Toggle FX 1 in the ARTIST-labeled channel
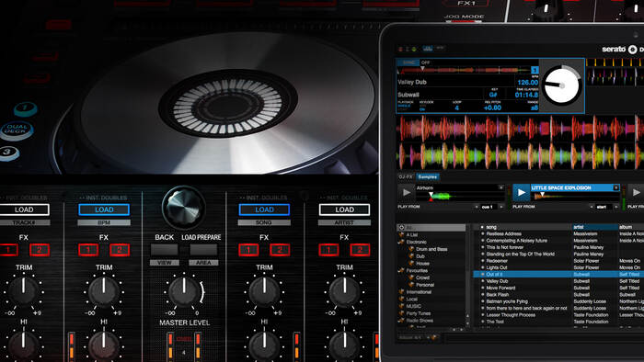This screenshot has width=644, height=362. pyautogui.click(x=328, y=250)
